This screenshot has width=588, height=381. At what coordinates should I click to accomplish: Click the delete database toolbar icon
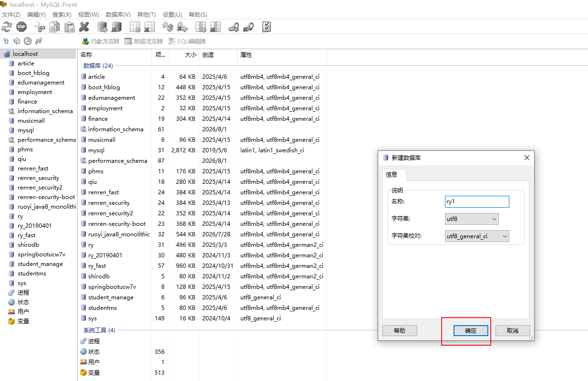[x=117, y=27]
